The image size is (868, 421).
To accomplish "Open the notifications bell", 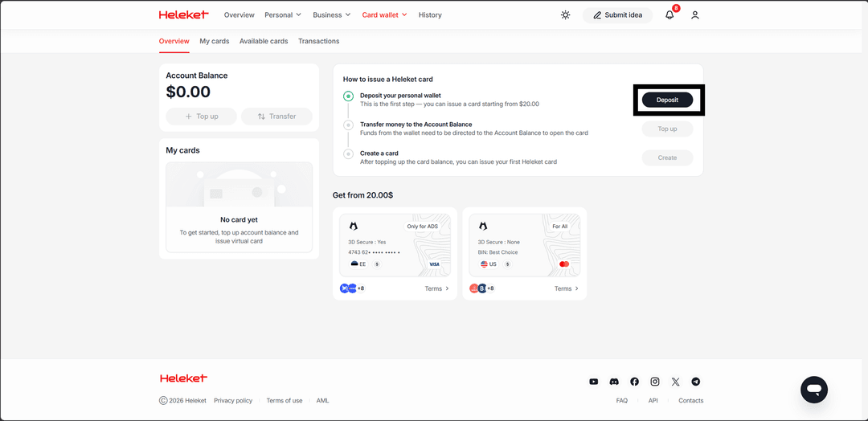I will click(669, 15).
